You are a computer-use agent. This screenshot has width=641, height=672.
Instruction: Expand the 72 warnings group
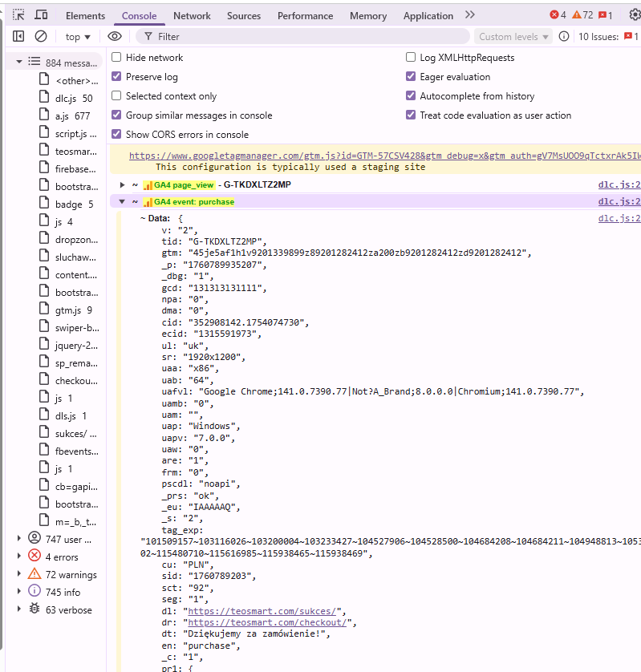pyautogui.click(x=19, y=573)
